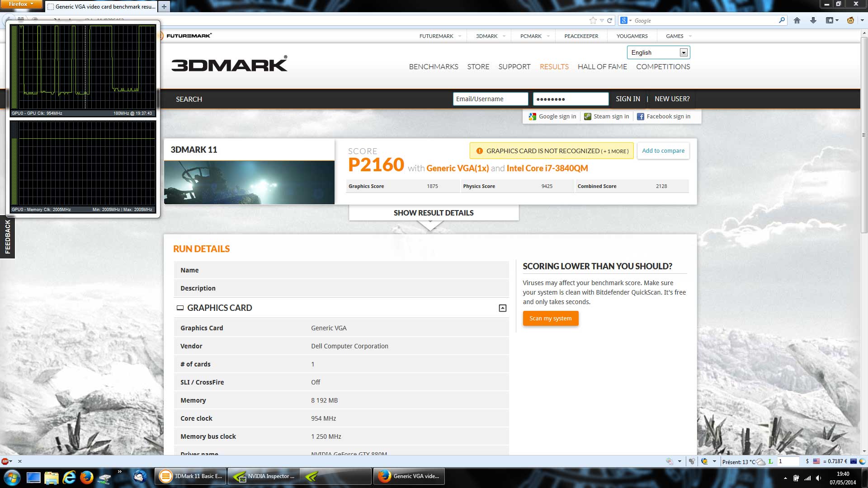Expand the GAMES top menu arrow
This screenshot has width=868, height=488.
tap(690, 36)
